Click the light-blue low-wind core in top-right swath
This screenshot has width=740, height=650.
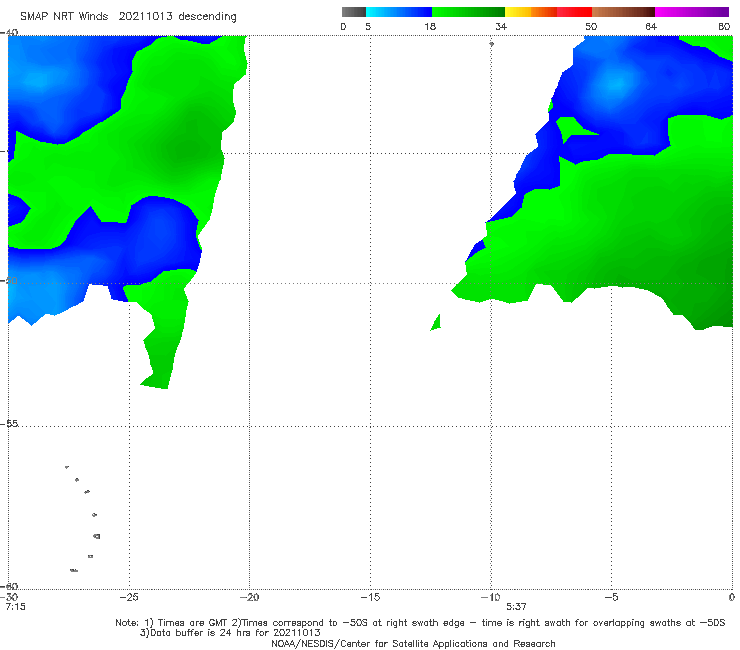point(616,84)
